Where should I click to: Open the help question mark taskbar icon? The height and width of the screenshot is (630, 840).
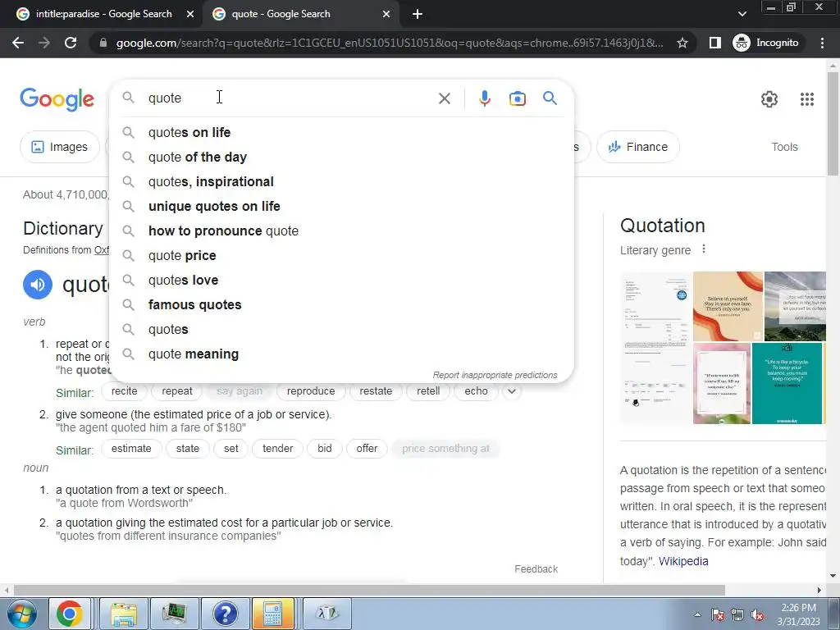tap(225, 614)
